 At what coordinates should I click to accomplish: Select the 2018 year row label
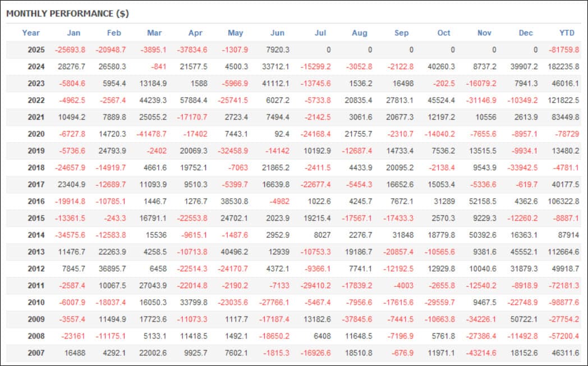coord(36,168)
